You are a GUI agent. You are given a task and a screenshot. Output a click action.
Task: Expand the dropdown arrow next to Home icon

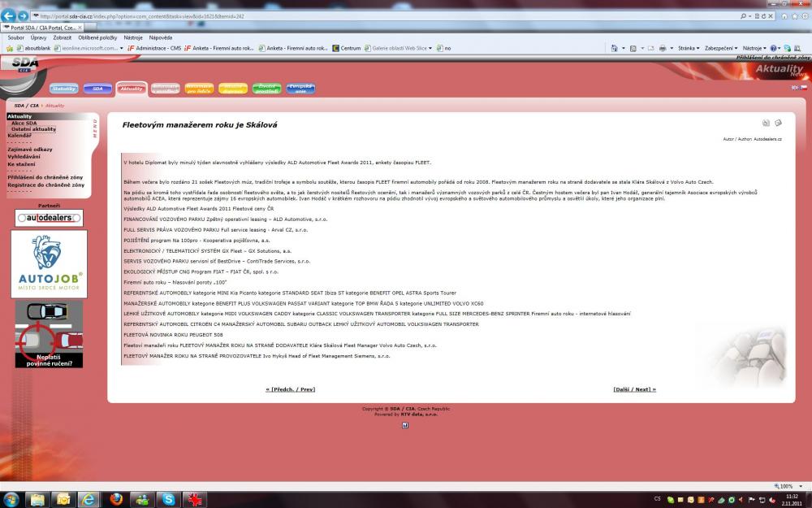pyautogui.click(x=623, y=48)
